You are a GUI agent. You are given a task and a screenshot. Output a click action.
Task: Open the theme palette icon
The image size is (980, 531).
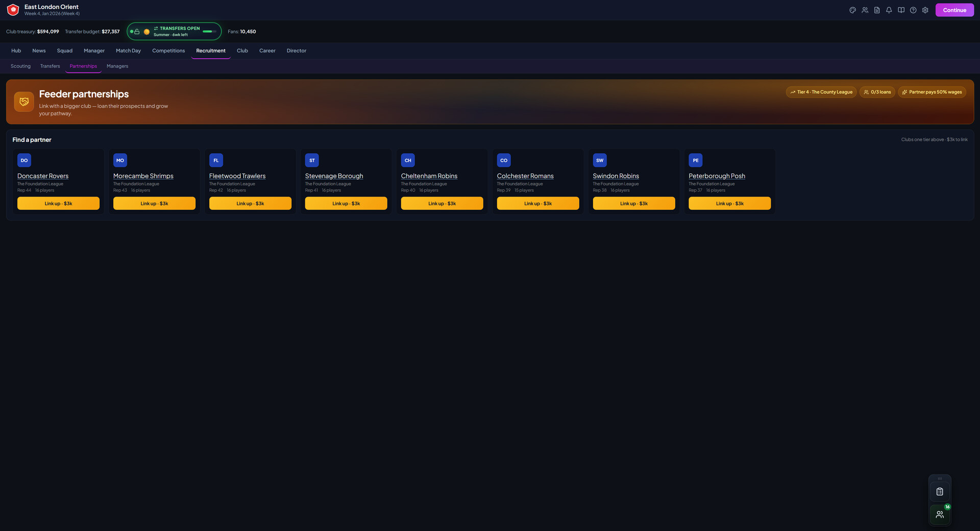(852, 10)
